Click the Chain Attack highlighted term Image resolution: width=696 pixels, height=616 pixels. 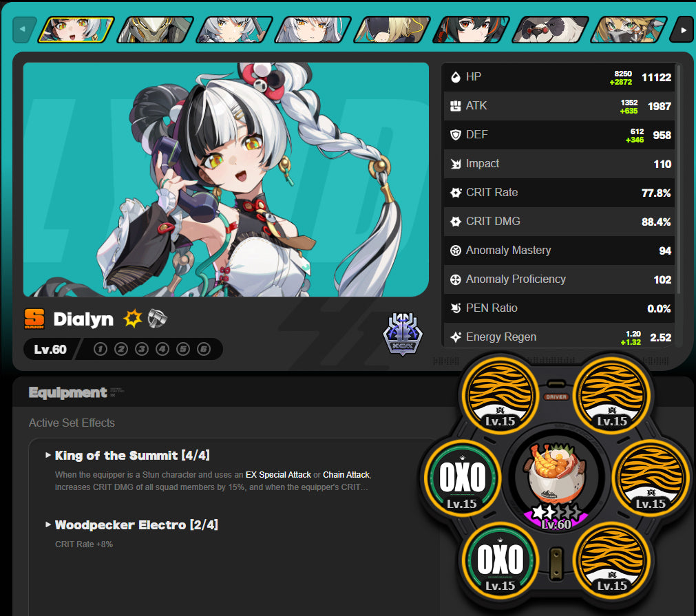(346, 475)
